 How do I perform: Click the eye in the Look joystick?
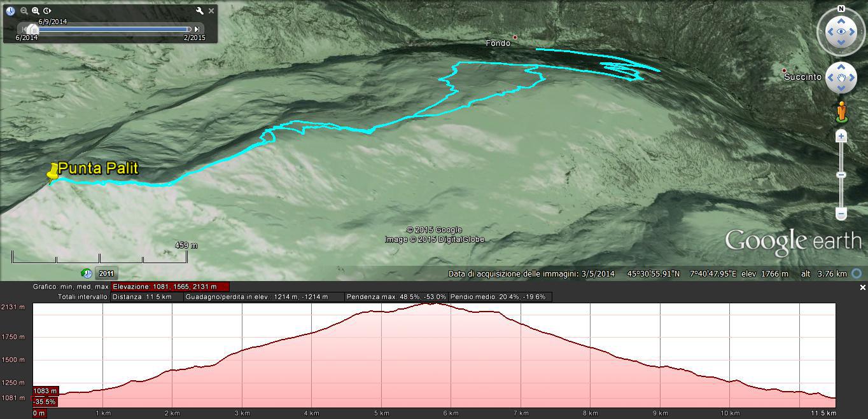[x=841, y=32]
